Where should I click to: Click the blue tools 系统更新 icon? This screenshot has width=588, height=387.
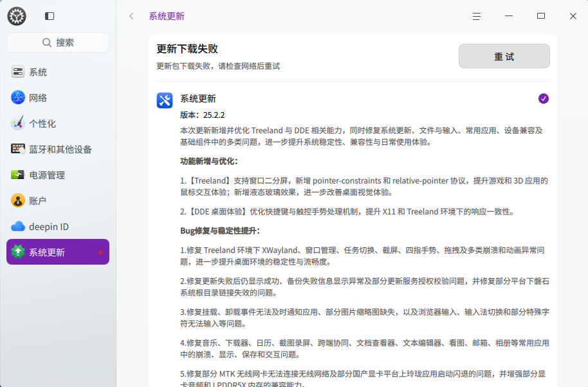pyautogui.click(x=165, y=100)
